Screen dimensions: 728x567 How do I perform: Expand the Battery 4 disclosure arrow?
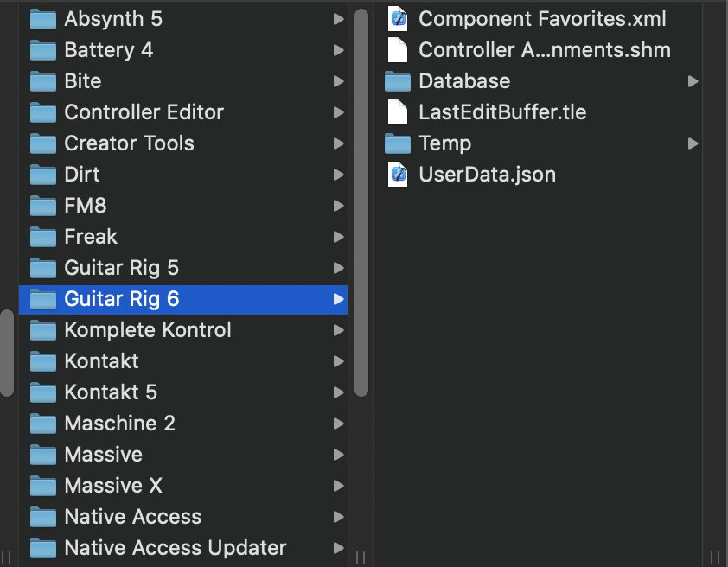(339, 50)
